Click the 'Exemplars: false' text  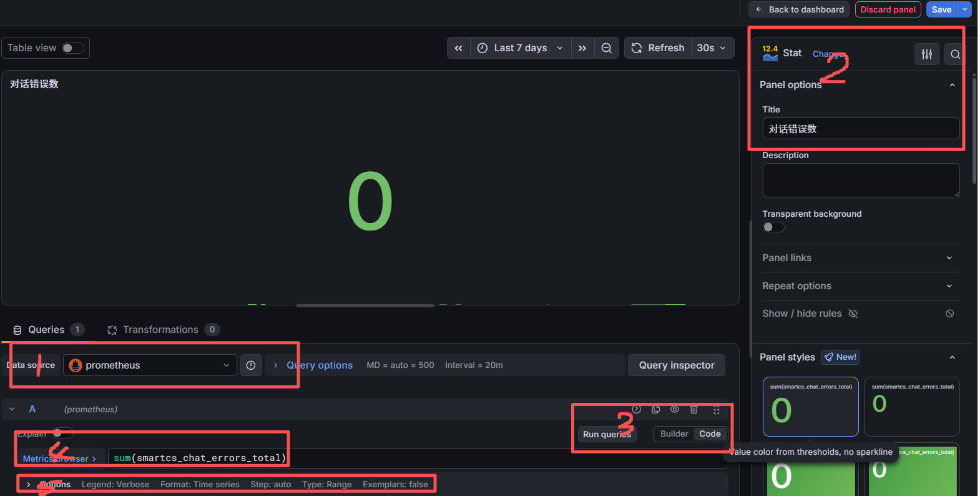click(395, 484)
